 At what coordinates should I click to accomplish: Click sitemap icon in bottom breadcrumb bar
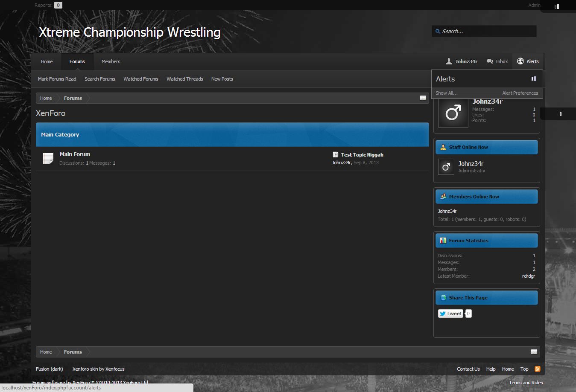(x=534, y=352)
